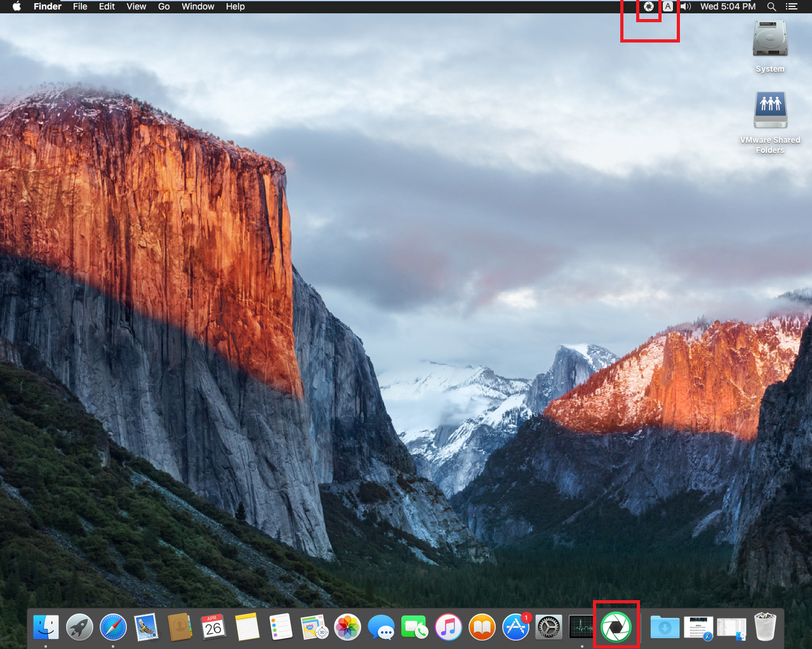
Task: Open Messages speech bubble icon
Action: click(x=382, y=627)
